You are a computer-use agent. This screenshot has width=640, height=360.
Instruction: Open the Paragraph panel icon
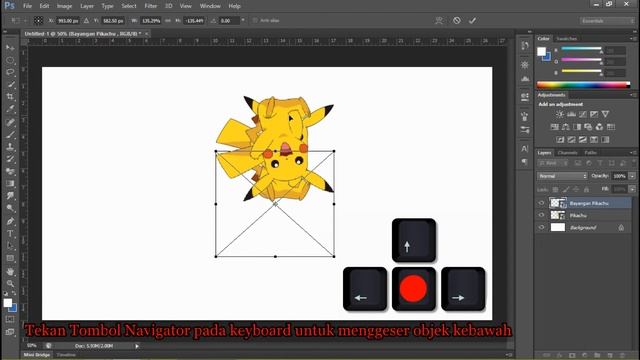tap(525, 162)
